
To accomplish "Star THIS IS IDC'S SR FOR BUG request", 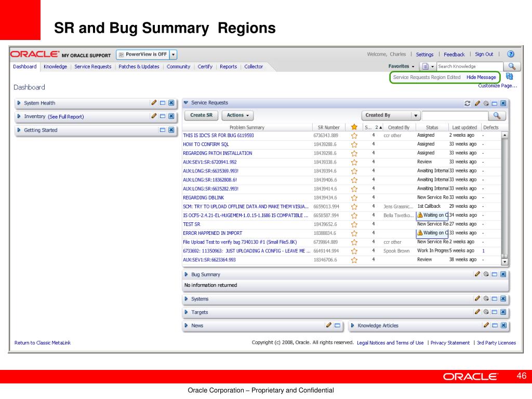I will (354, 136).
